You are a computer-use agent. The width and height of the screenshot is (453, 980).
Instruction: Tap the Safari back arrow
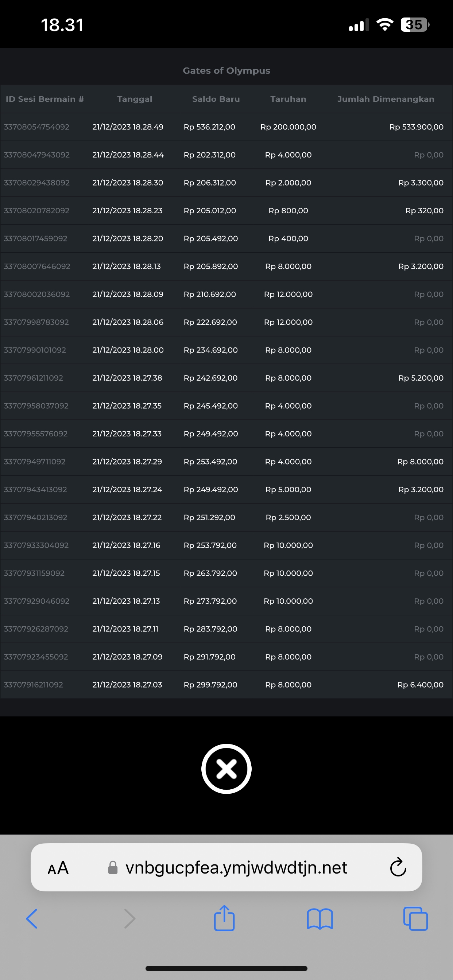point(32,919)
